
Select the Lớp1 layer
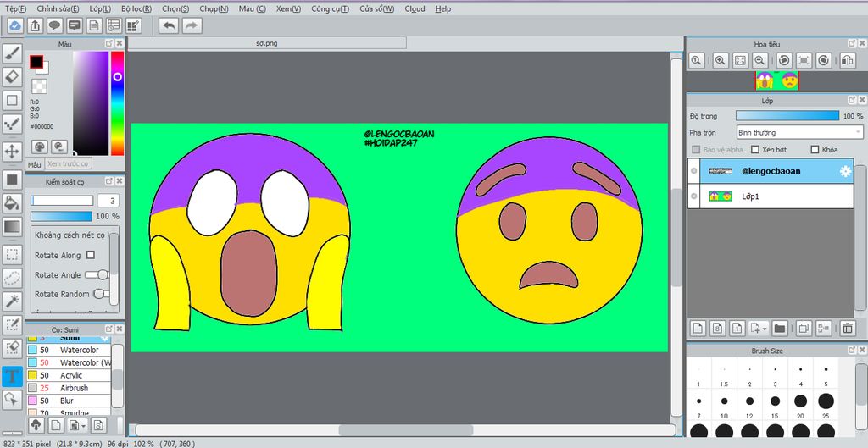click(771, 196)
